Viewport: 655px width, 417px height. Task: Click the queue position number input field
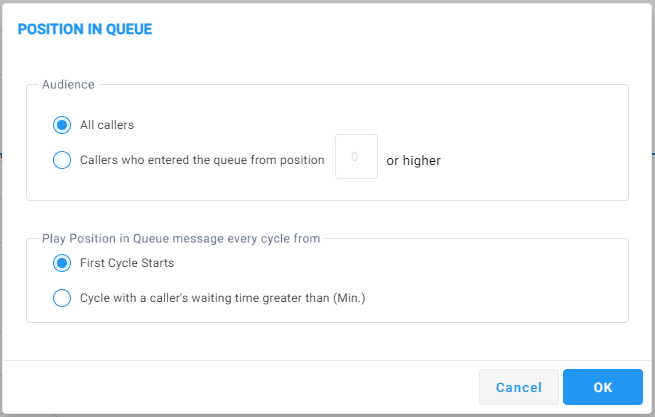pos(356,157)
